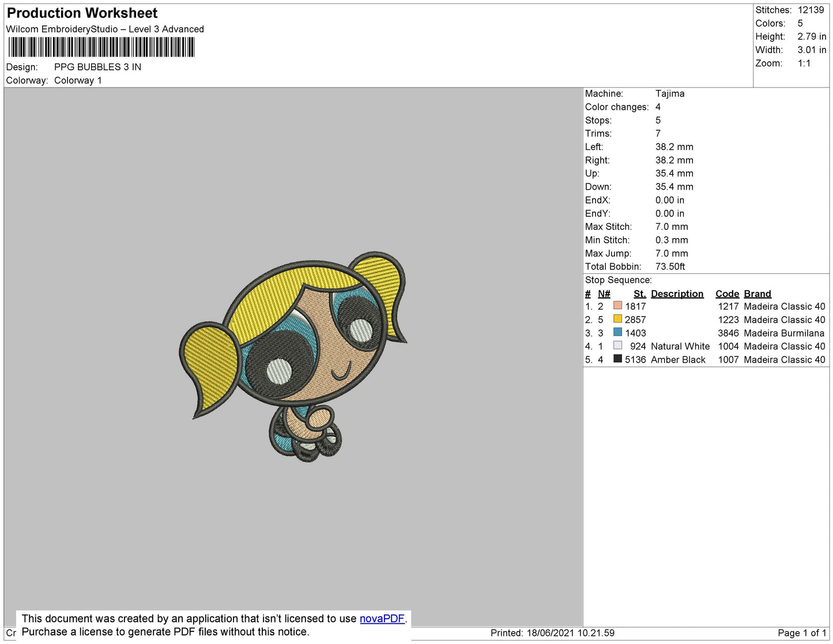Click design name 'PPG BUBBLES 3 IN'
833x644 pixels.
[x=97, y=67]
